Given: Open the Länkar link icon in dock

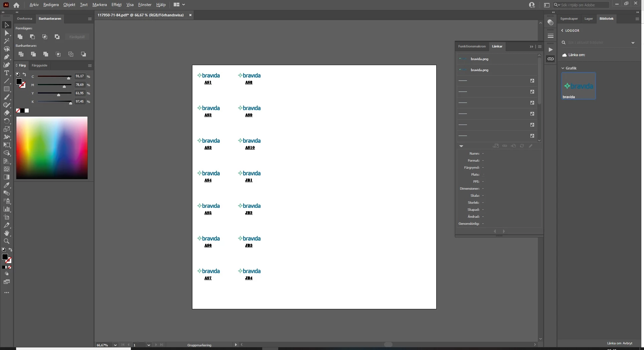Looking at the screenshot, I should 550,59.
